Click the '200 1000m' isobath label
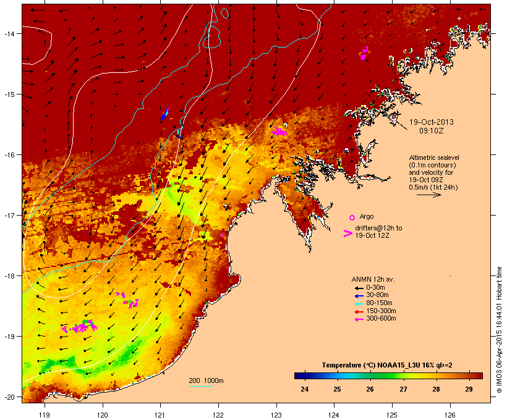This screenshot has height=420, width=507. pyautogui.click(x=206, y=380)
